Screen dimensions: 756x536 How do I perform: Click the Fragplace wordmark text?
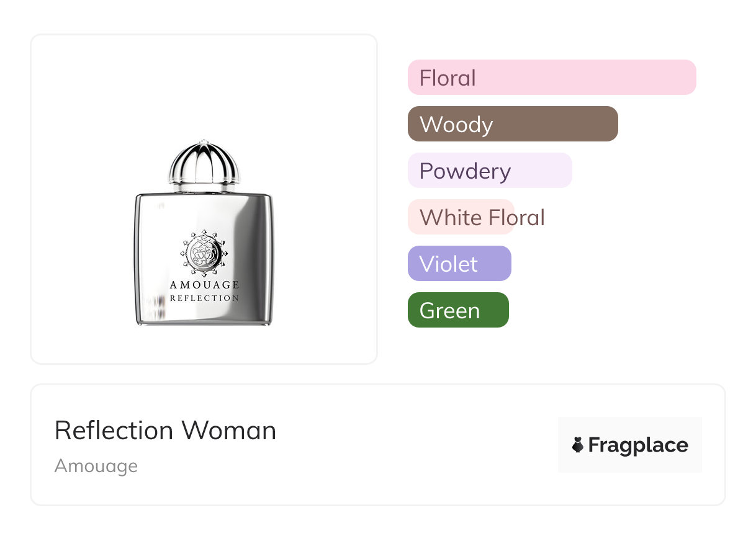[638, 445]
